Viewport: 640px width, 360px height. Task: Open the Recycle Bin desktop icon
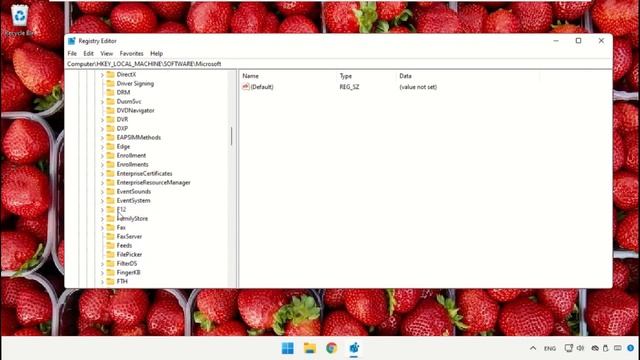point(19,20)
